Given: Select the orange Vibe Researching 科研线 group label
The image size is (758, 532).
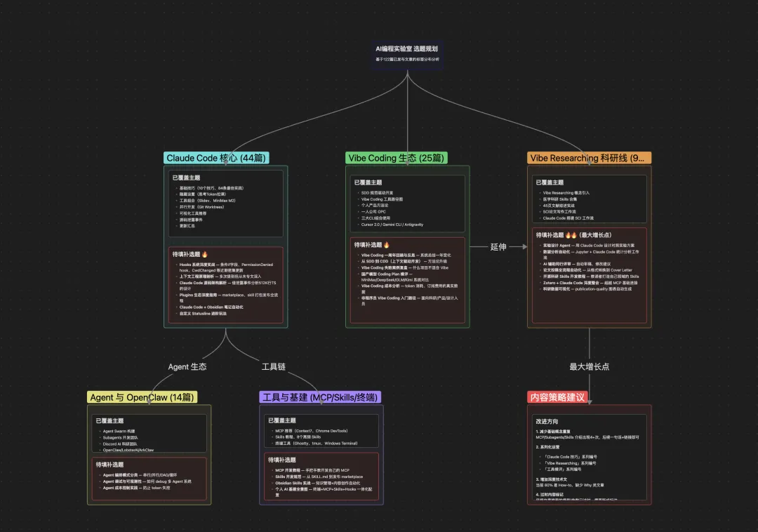Looking at the screenshot, I should point(589,158).
